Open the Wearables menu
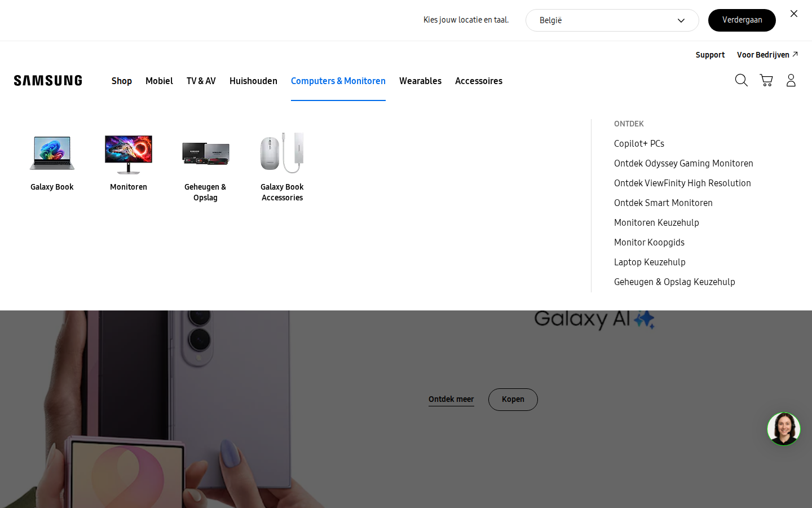Image resolution: width=812 pixels, height=508 pixels. (x=420, y=81)
